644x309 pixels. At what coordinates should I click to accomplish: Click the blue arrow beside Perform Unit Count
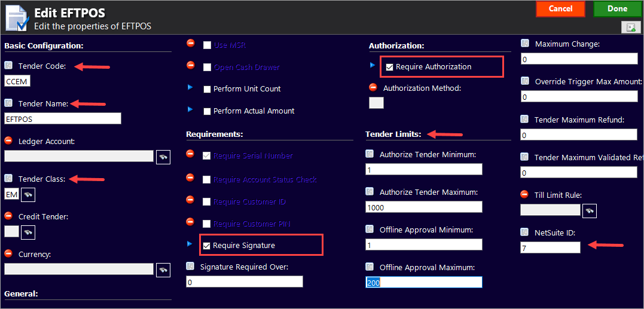pyautogui.click(x=190, y=87)
